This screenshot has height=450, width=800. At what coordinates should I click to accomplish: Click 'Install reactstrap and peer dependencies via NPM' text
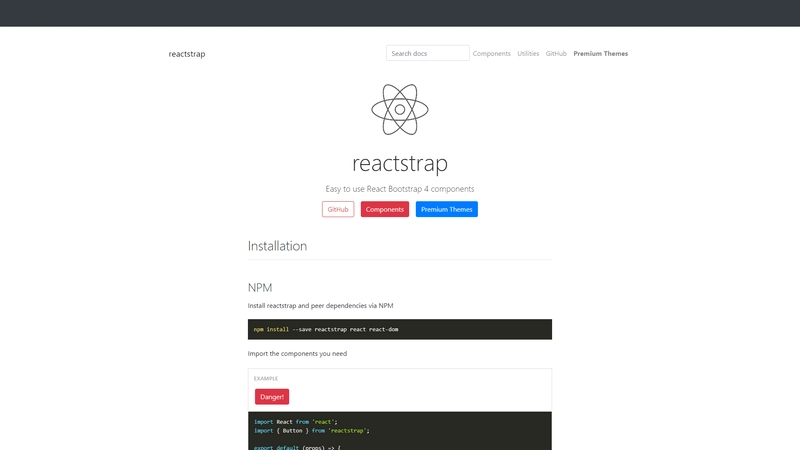(x=320, y=306)
